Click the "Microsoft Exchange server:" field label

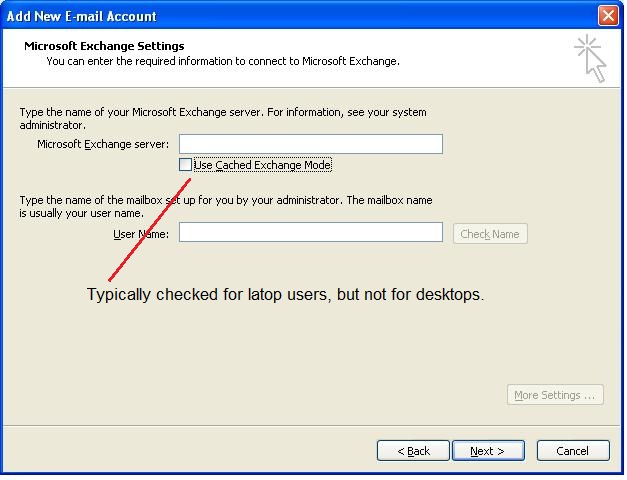tap(103, 144)
